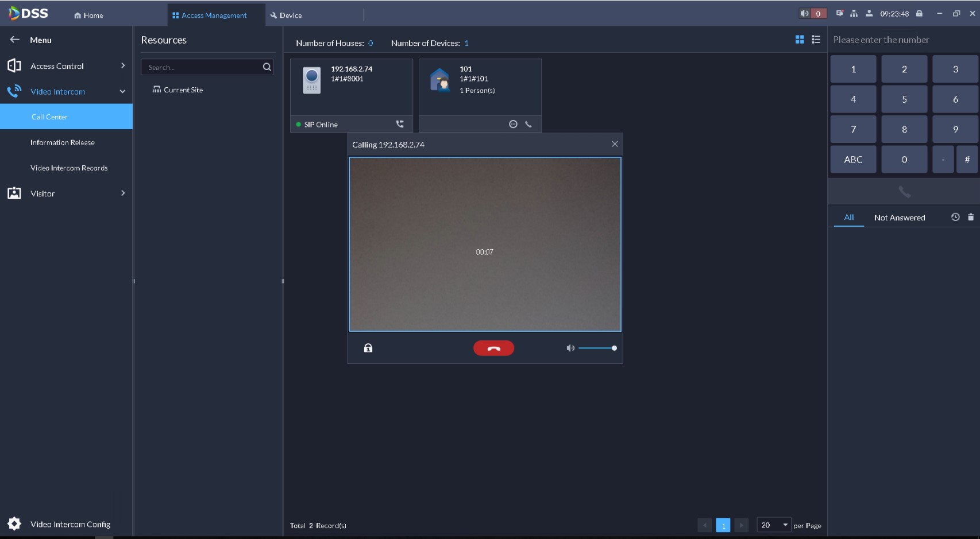The height and width of the screenshot is (539, 980).
Task: Call house 101 using its phone icon
Action: (528, 124)
